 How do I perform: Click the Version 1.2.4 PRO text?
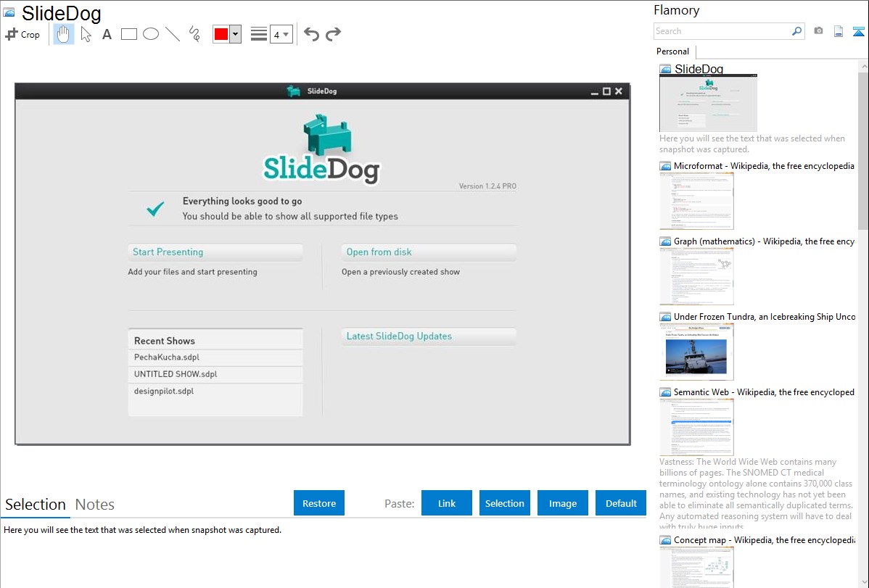coord(487,186)
